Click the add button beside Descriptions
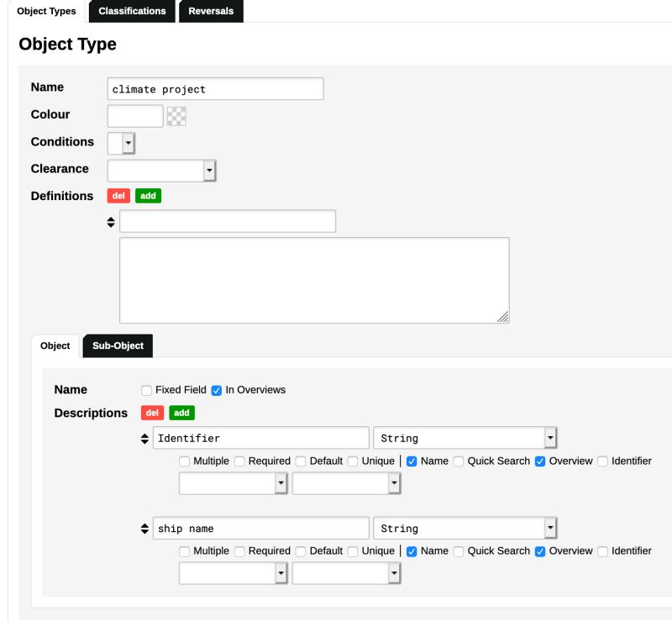The image size is (672, 622). tap(182, 413)
